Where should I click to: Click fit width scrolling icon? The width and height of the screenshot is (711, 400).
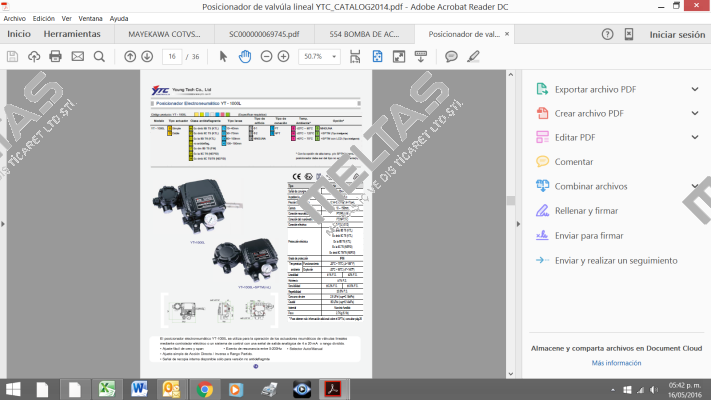click(x=355, y=57)
